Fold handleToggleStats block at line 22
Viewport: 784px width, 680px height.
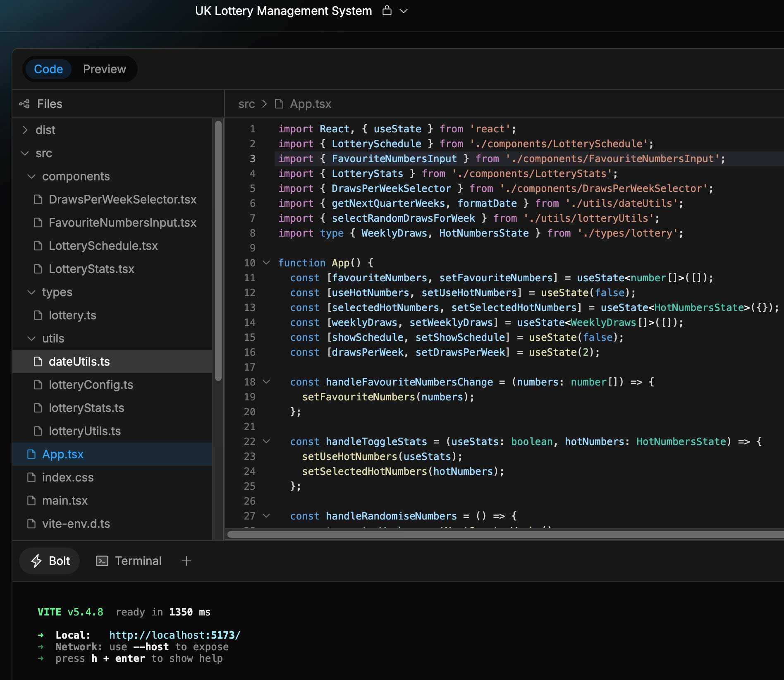[267, 441]
